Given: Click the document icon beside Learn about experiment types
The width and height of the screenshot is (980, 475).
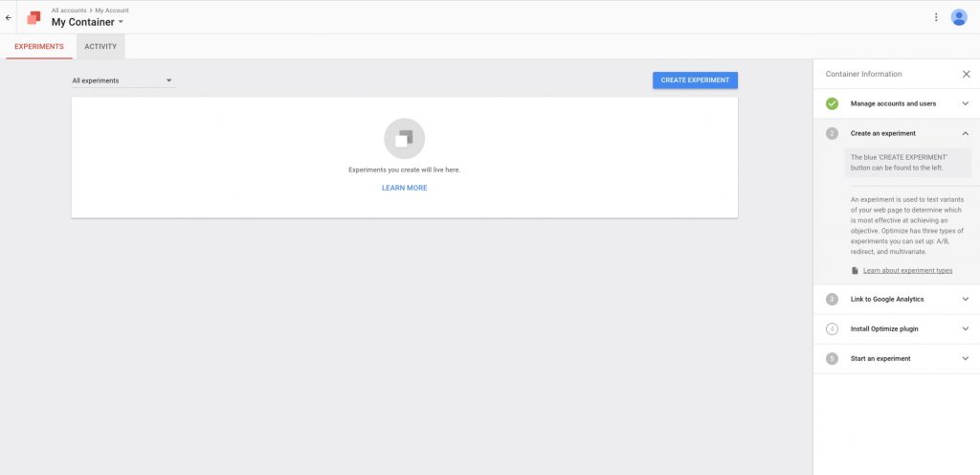Looking at the screenshot, I should [x=855, y=271].
